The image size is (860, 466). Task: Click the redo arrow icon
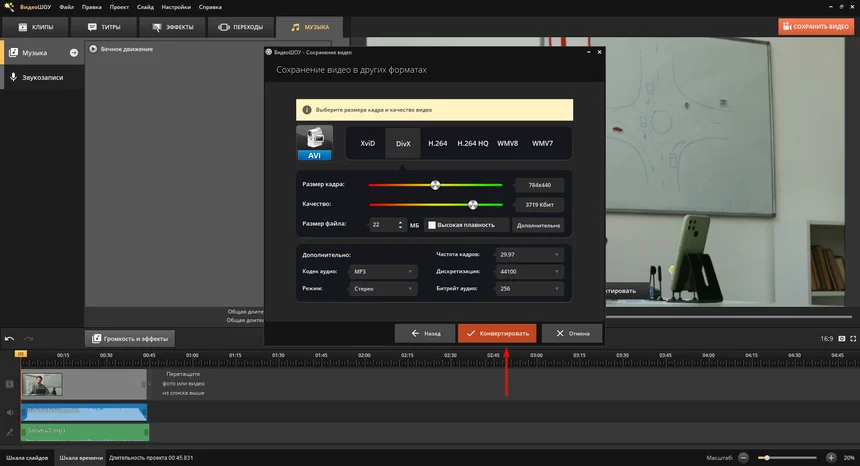29,339
